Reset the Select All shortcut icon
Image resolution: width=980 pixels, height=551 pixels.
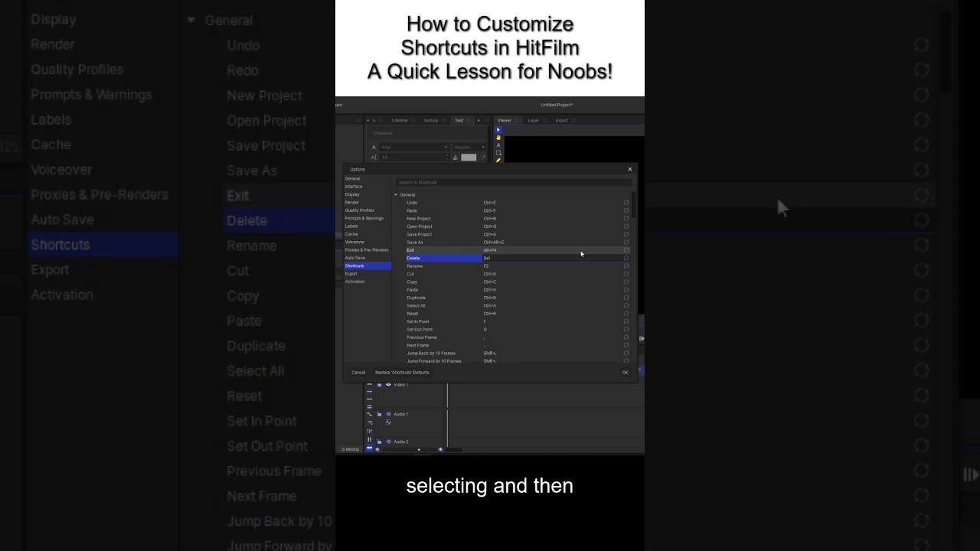(626, 305)
